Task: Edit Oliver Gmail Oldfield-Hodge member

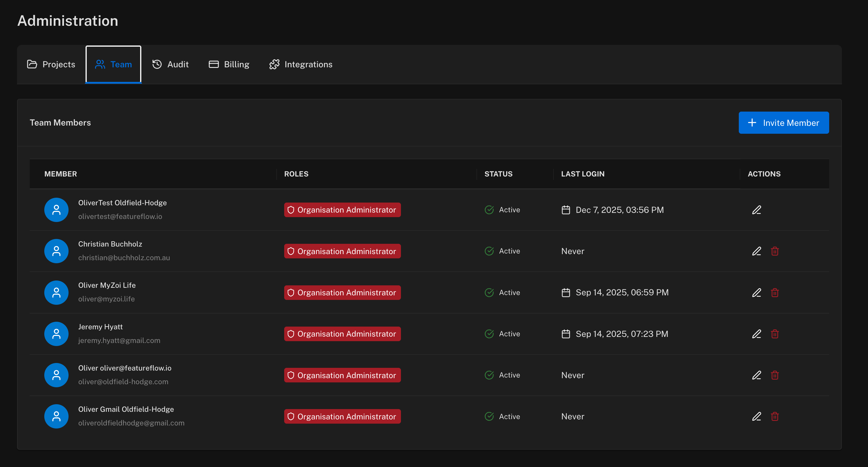Action: click(756, 416)
